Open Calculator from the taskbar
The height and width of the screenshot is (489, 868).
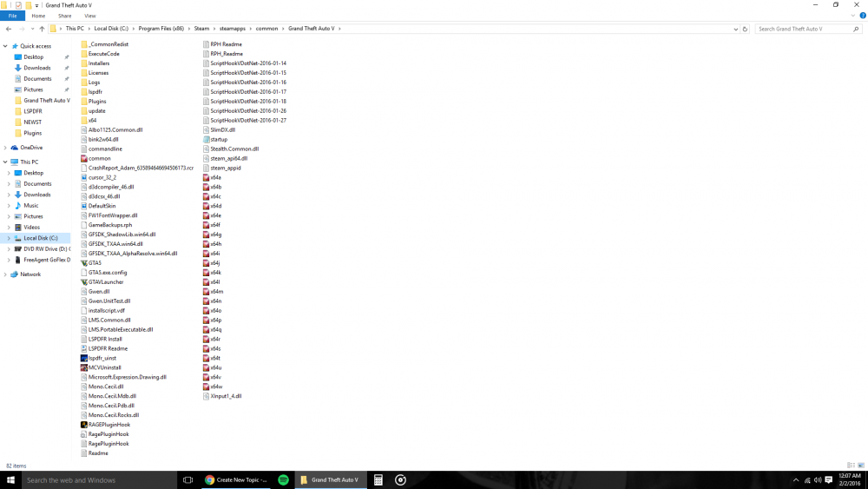point(378,480)
